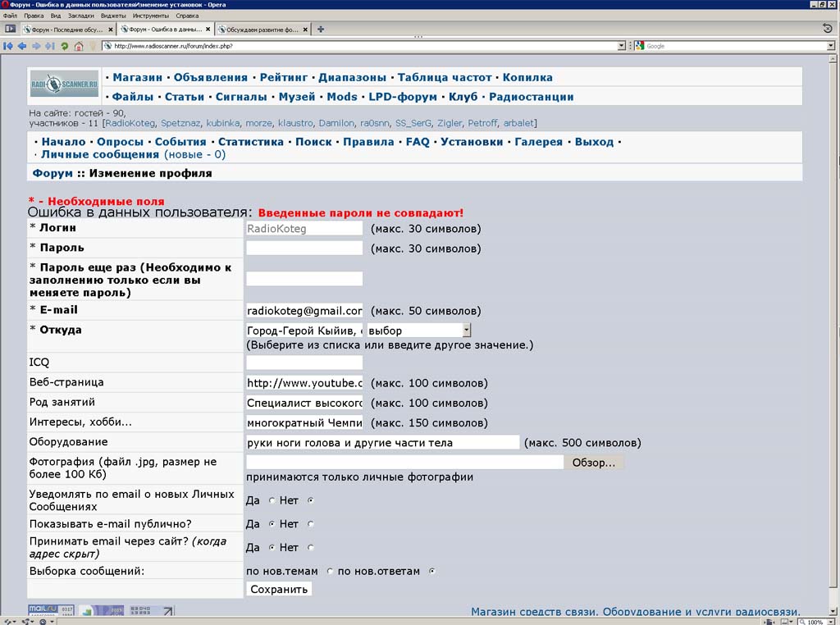Click the Google search engine icon

click(639, 46)
